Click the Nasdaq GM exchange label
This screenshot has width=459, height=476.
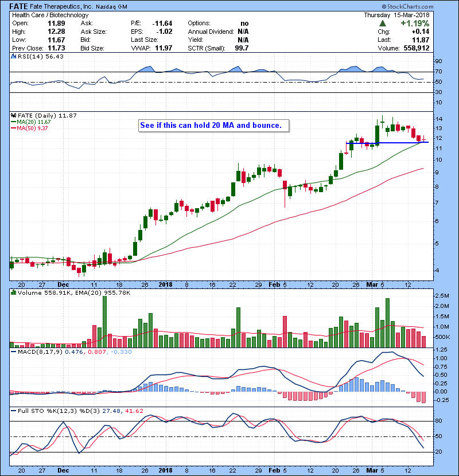(x=111, y=7)
